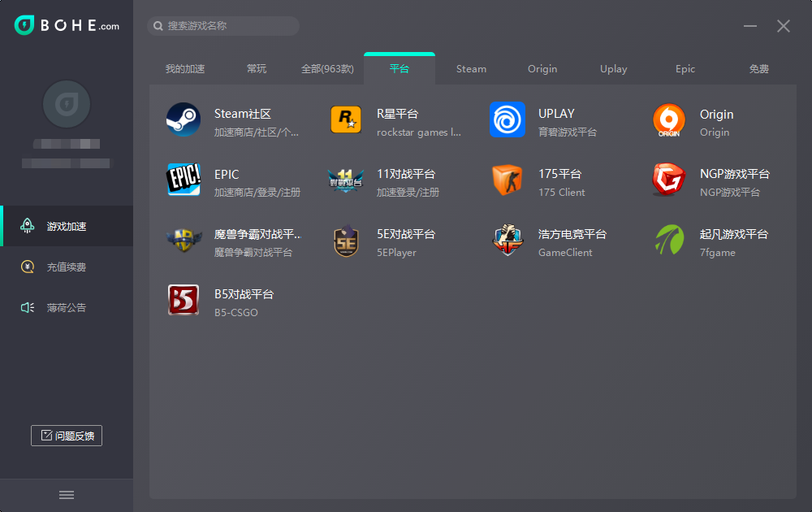Open 薄荷公告 in the sidebar
Image resolution: width=812 pixels, height=512 pixels.
click(x=67, y=308)
